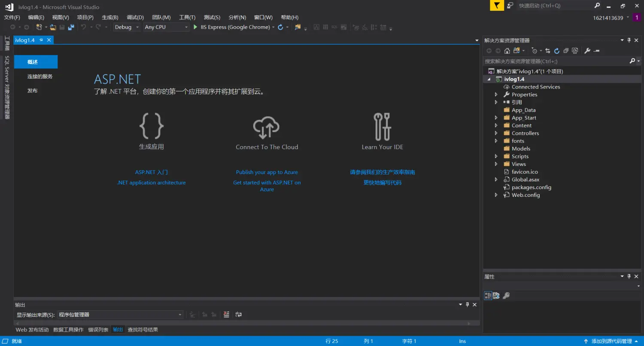Open the 调试(D) menu
The image size is (644, 346).
(135, 18)
